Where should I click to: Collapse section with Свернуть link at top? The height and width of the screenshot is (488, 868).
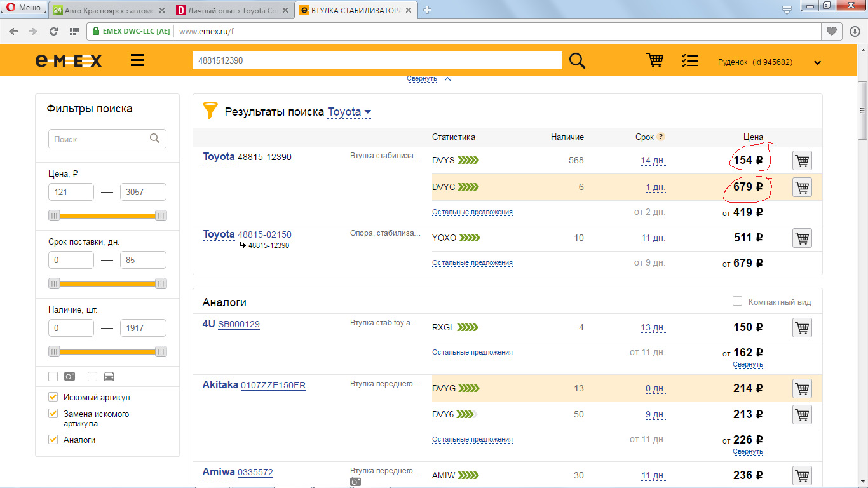pos(422,79)
